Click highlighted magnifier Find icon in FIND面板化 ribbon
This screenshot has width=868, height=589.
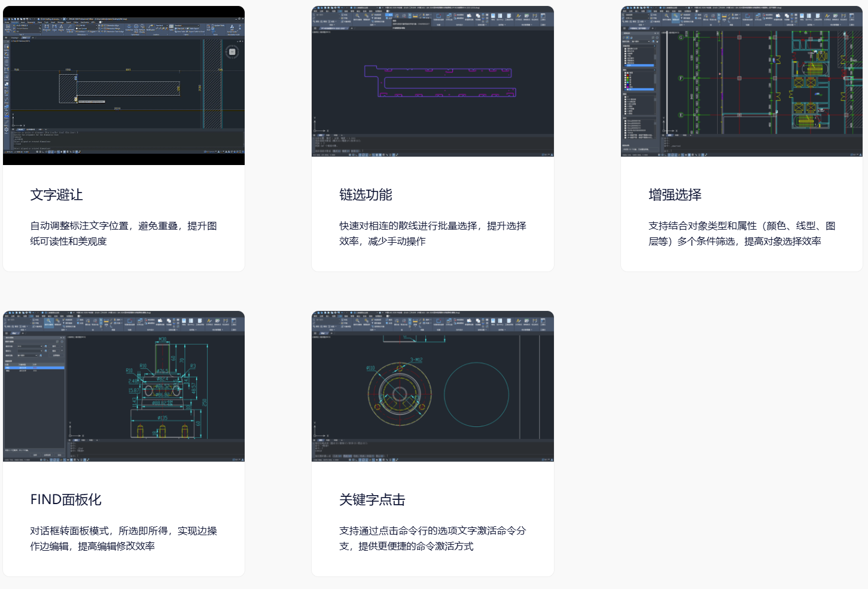click(x=48, y=322)
